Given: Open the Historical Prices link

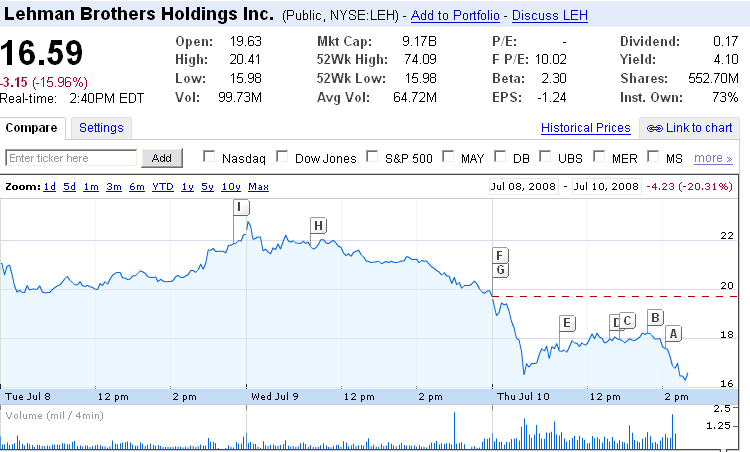Looking at the screenshot, I should [585, 128].
